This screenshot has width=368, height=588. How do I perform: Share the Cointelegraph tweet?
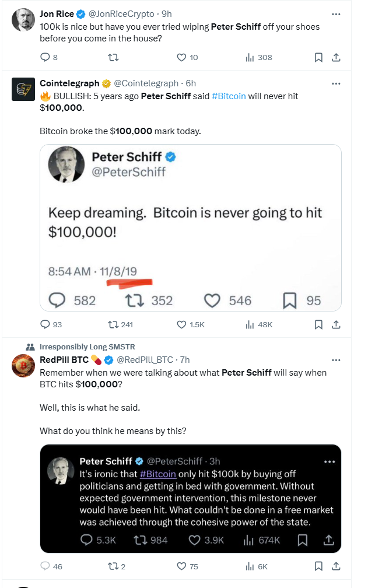point(336,324)
